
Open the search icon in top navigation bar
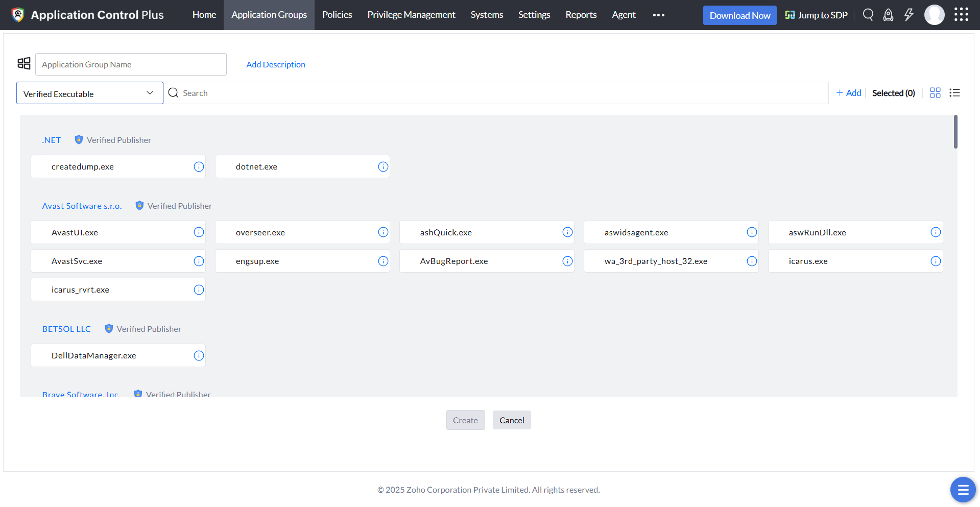[868, 15]
